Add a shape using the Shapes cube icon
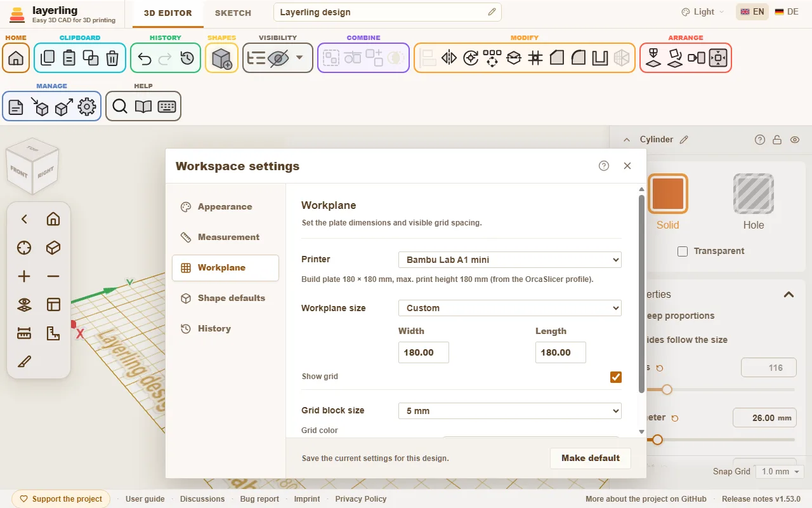The image size is (812, 508). pyautogui.click(x=221, y=58)
